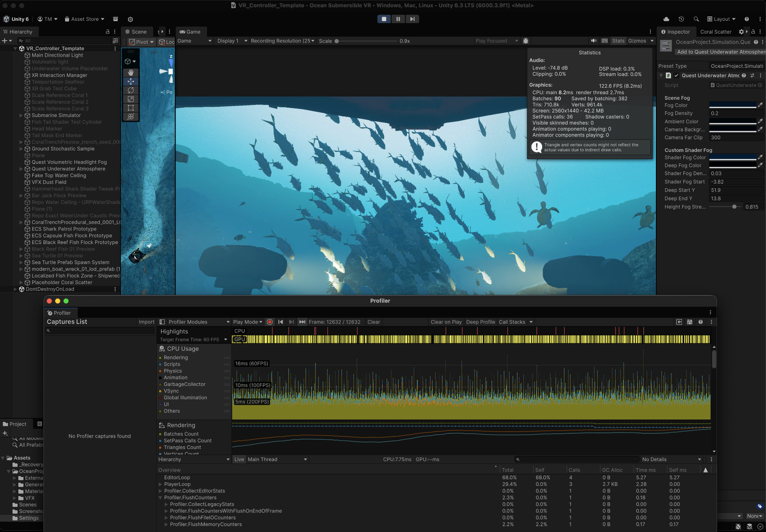Toggle the Game view audio mute icon

coord(594,41)
